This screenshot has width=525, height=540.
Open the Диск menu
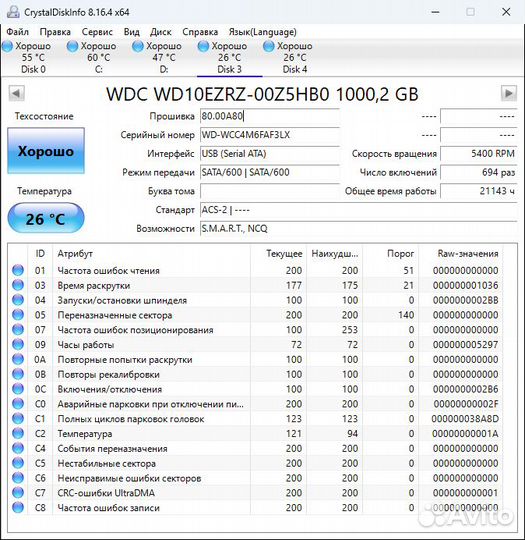pyautogui.click(x=161, y=32)
